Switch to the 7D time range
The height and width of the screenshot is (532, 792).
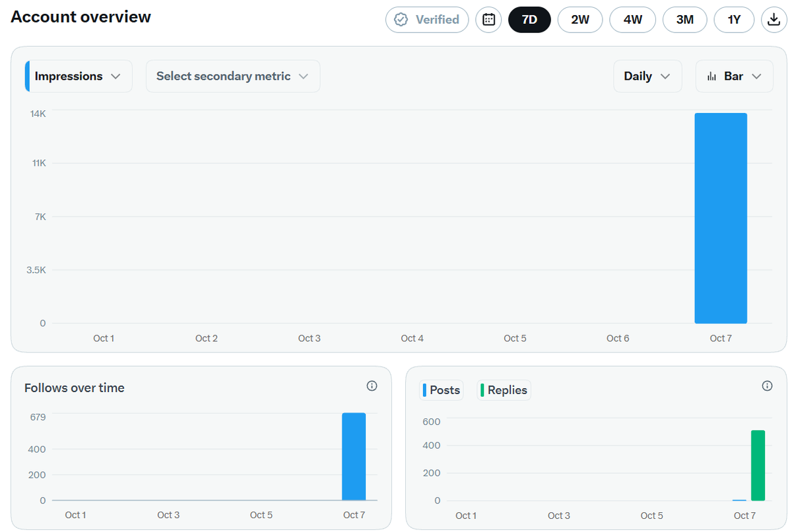pyautogui.click(x=529, y=20)
